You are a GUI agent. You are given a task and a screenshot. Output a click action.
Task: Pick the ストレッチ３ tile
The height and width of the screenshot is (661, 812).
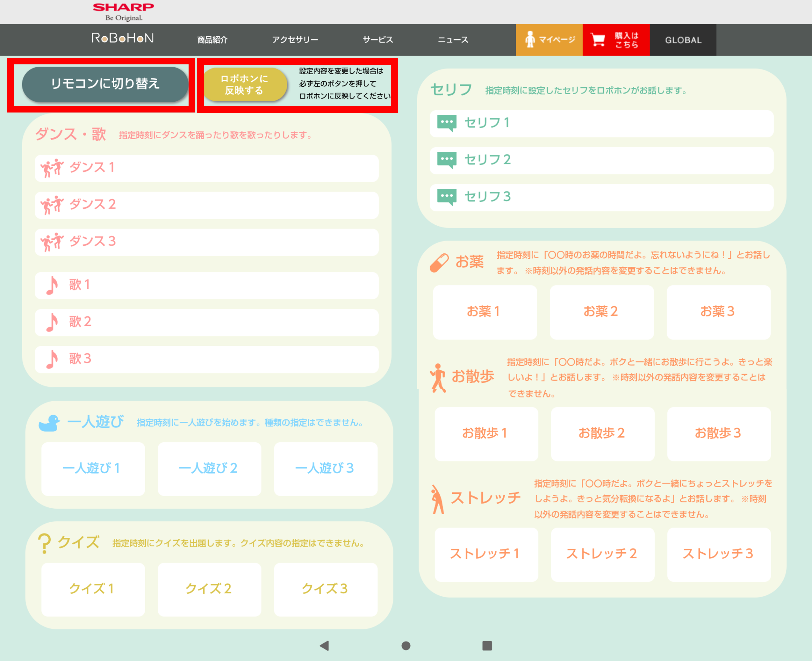tap(719, 554)
